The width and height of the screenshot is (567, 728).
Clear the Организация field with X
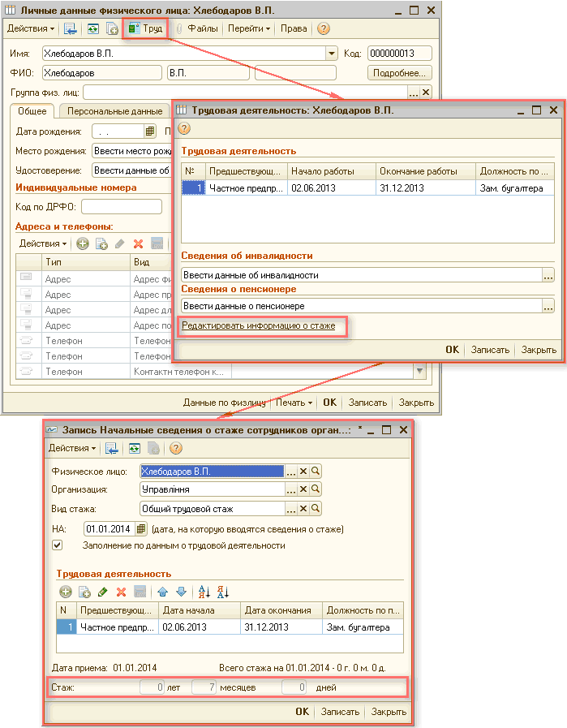[x=303, y=489]
